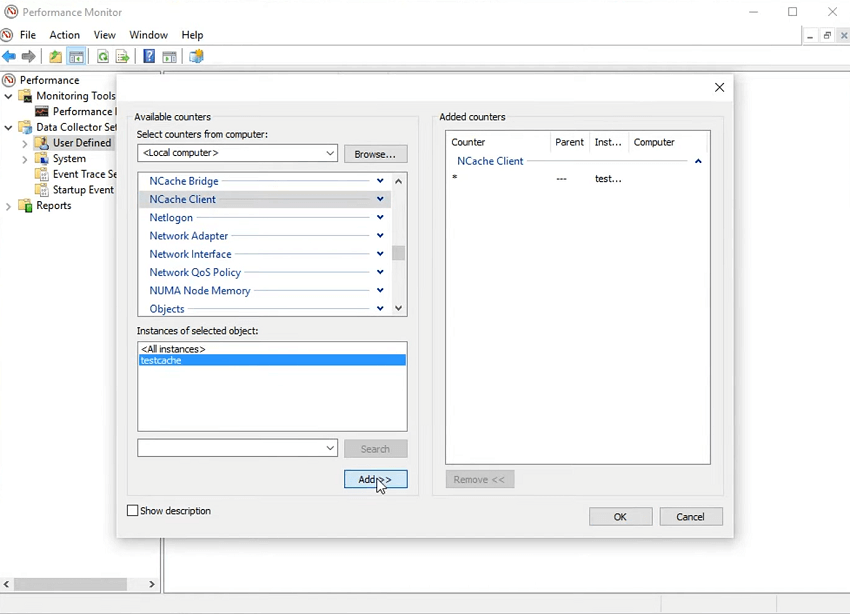This screenshot has height=614, width=850.
Task: Click the counter list scroll down arrow
Action: 398,308
